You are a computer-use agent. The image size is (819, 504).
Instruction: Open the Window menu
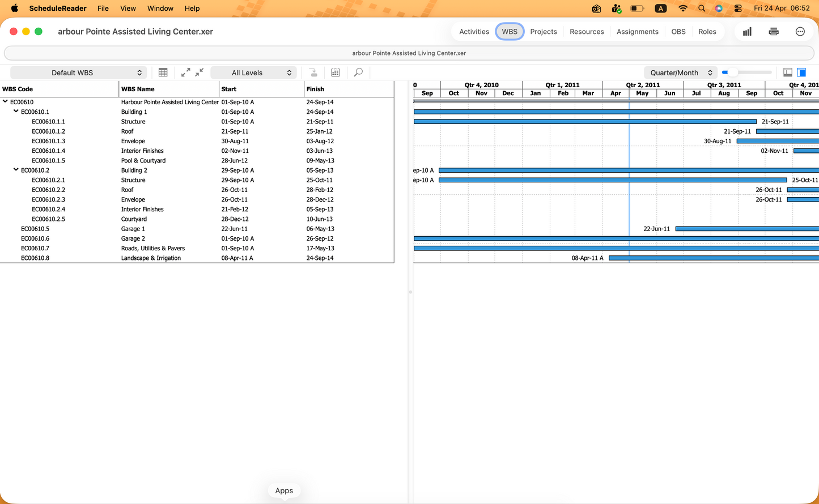[x=160, y=8]
